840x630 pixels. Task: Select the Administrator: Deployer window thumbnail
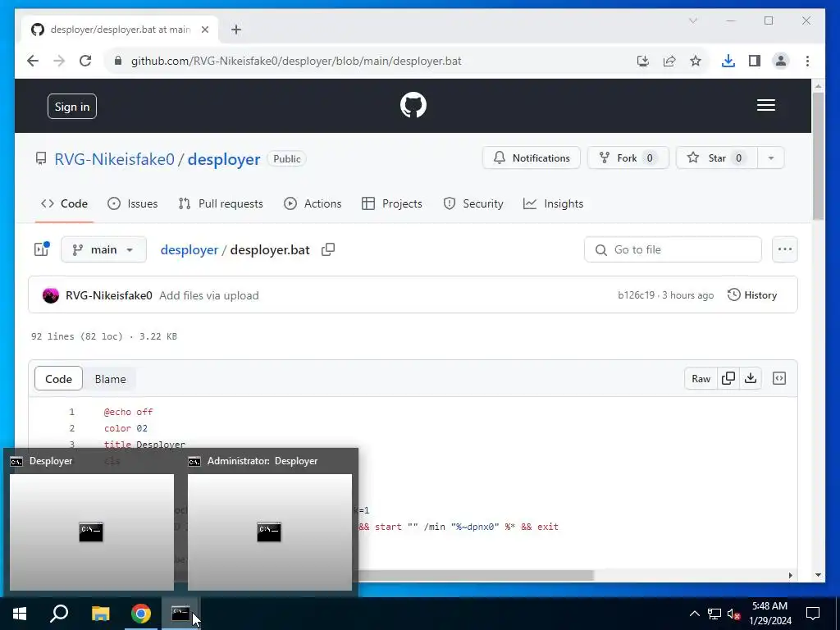pos(269,532)
